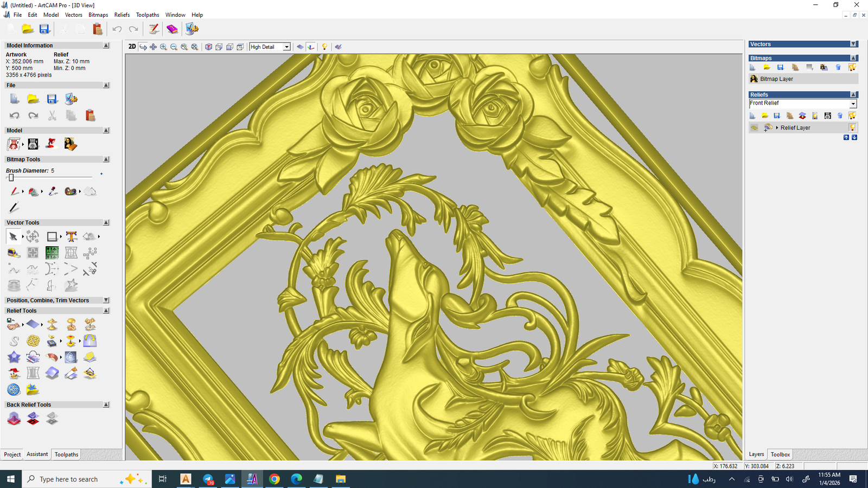This screenshot has width=868, height=488.
Task: Switch to the Toolbox tab
Action: tap(780, 454)
